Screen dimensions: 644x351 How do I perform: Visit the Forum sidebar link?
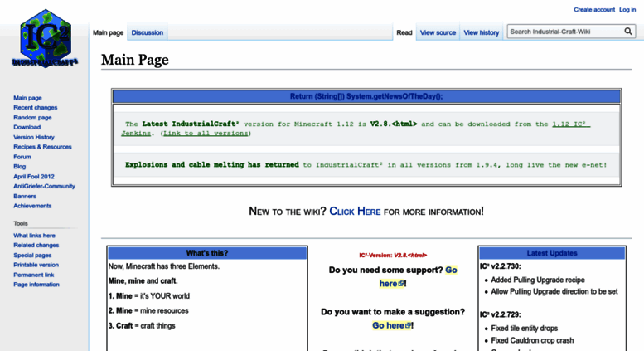click(22, 157)
